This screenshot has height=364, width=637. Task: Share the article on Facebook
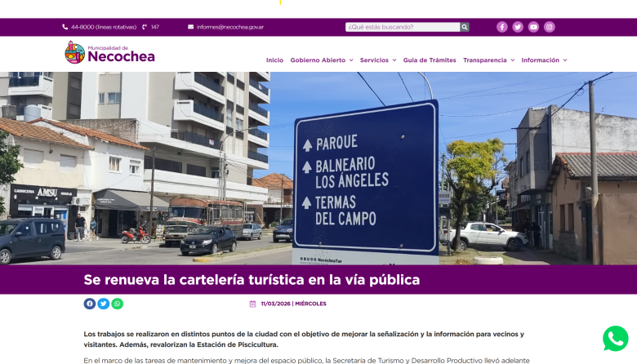coord(90,304)
